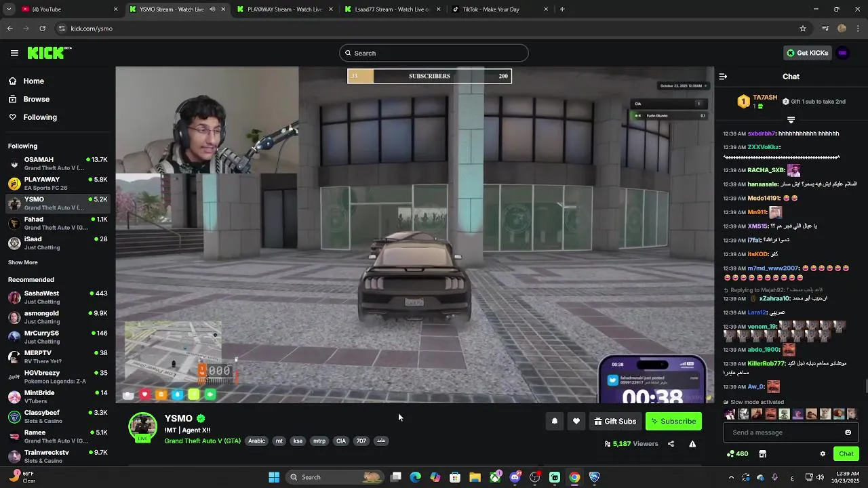868x488 pixels.
Task: Click Show More under the Following list
Action: click(23, 262)
